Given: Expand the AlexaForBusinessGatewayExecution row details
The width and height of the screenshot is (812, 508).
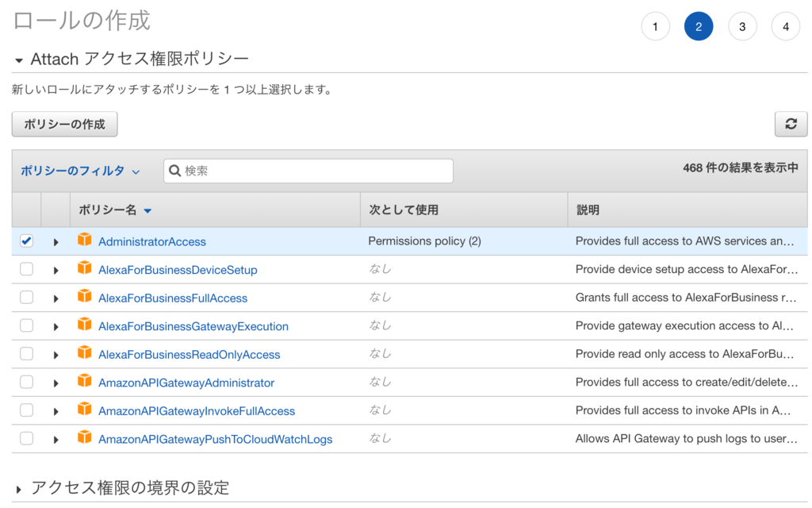Looking at the screenshot, I should tap(56, 327).
